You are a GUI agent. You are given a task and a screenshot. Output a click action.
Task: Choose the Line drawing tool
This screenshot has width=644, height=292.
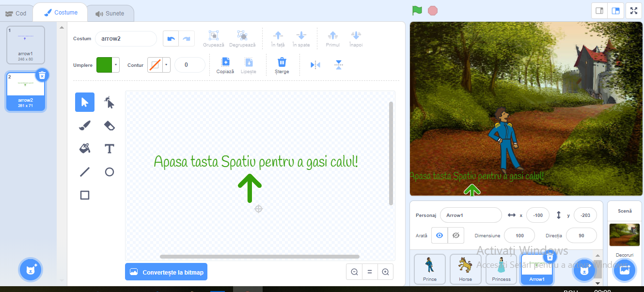(x=84, y=172)
